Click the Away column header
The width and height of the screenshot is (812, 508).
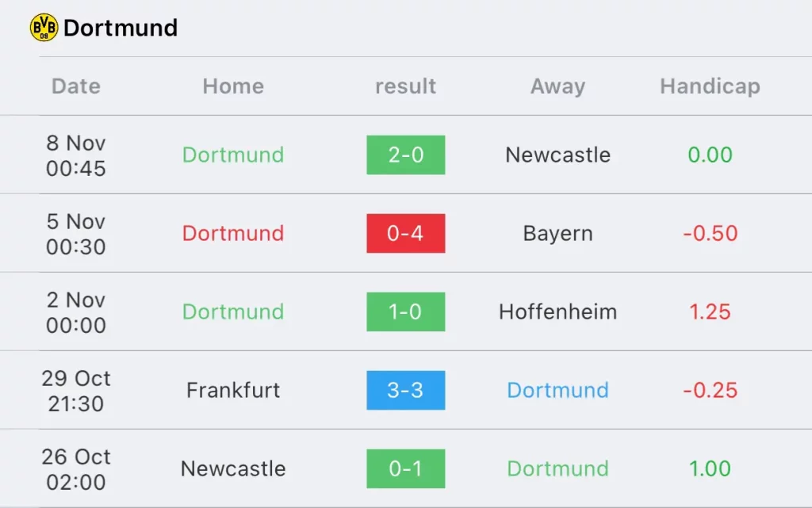tap(557, 86)
